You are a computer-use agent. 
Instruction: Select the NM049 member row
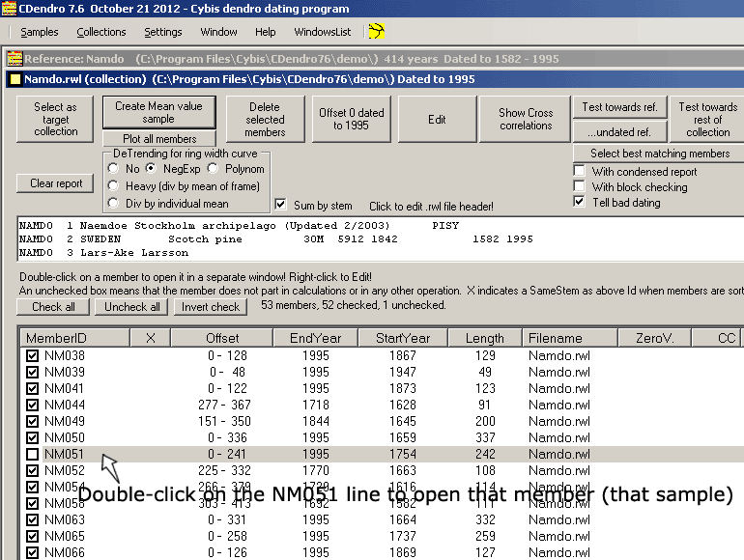pos(382,421)
